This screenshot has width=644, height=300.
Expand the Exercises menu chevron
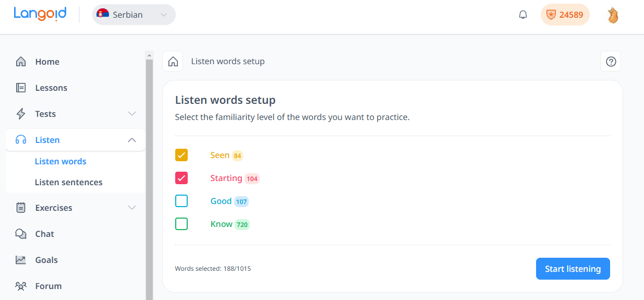tap(132, 208)
